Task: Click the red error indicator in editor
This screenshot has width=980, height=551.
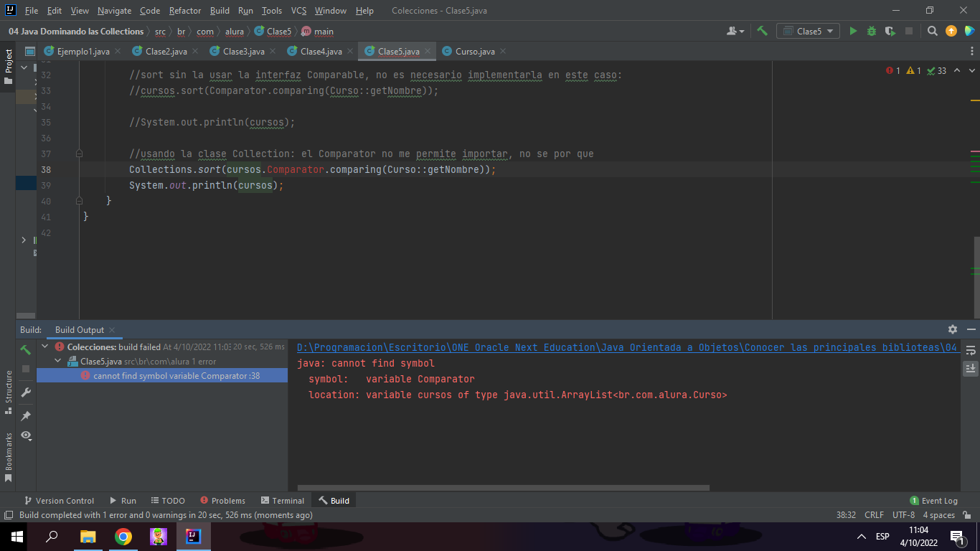Action: click(893, 70)
